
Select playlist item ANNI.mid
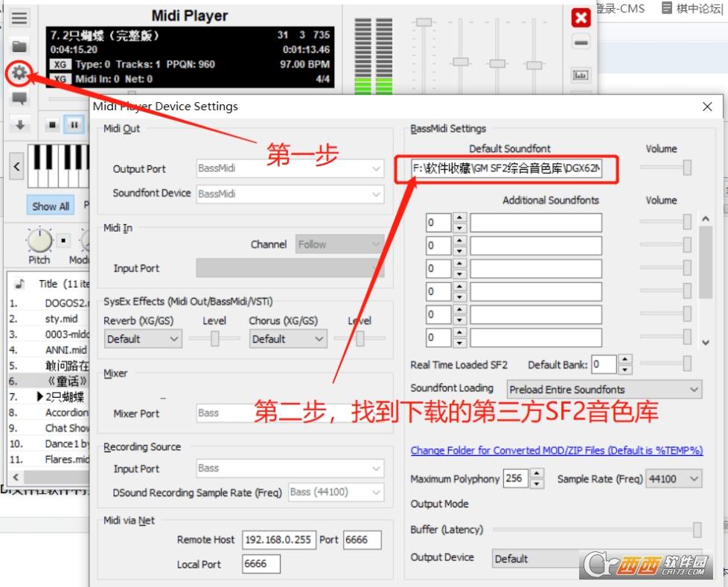click(66, 349)
